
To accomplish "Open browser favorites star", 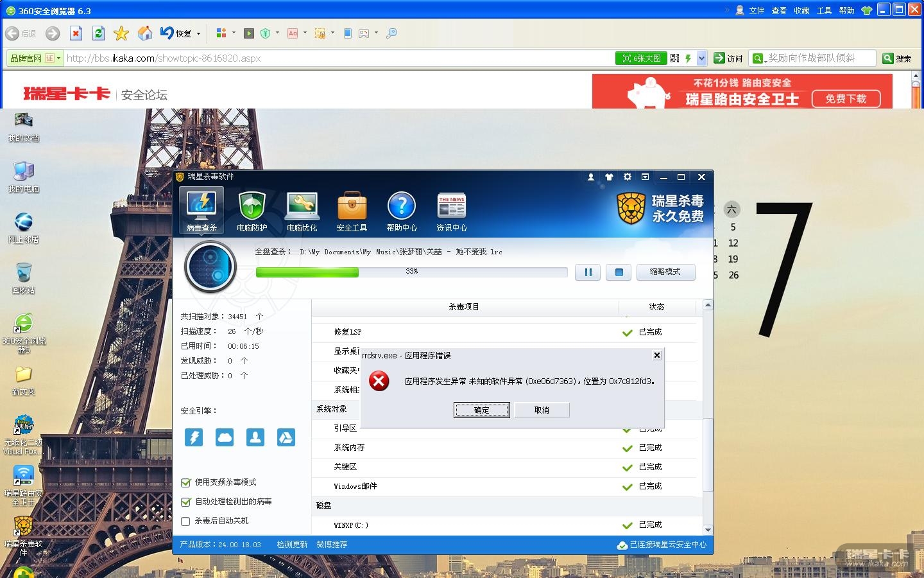I will pos(121,33).
